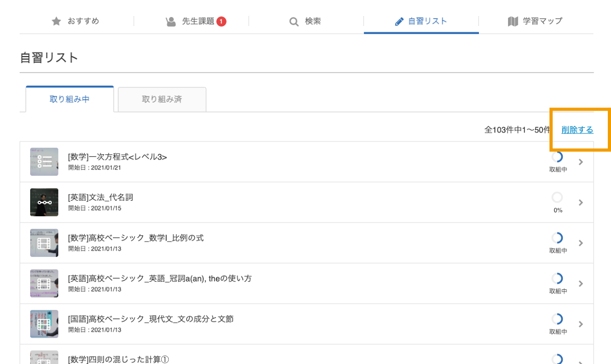Click thumbnail of 一次方程式<レベル3>
The height and width of the screenshot is (364, 611).
tap(45, 162)
